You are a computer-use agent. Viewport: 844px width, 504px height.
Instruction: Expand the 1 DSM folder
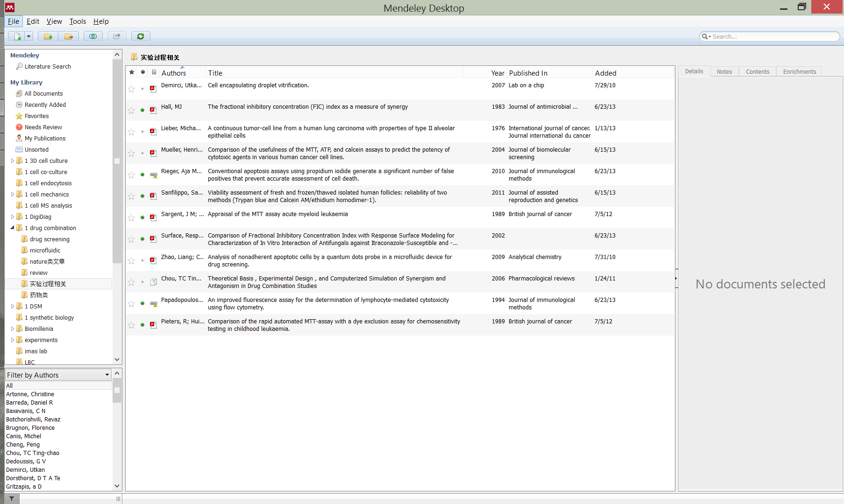coord(12,307)
